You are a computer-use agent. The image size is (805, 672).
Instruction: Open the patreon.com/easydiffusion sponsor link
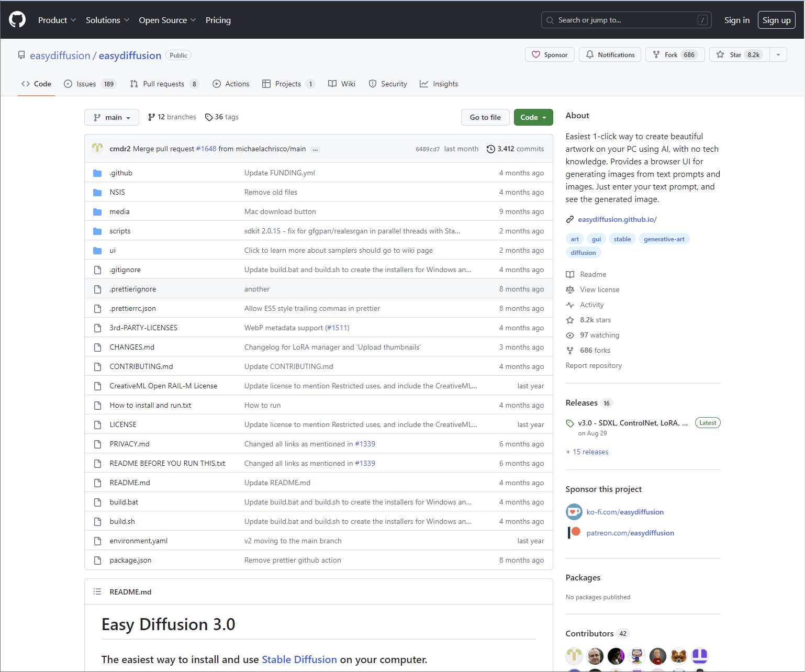click(630, 533)
